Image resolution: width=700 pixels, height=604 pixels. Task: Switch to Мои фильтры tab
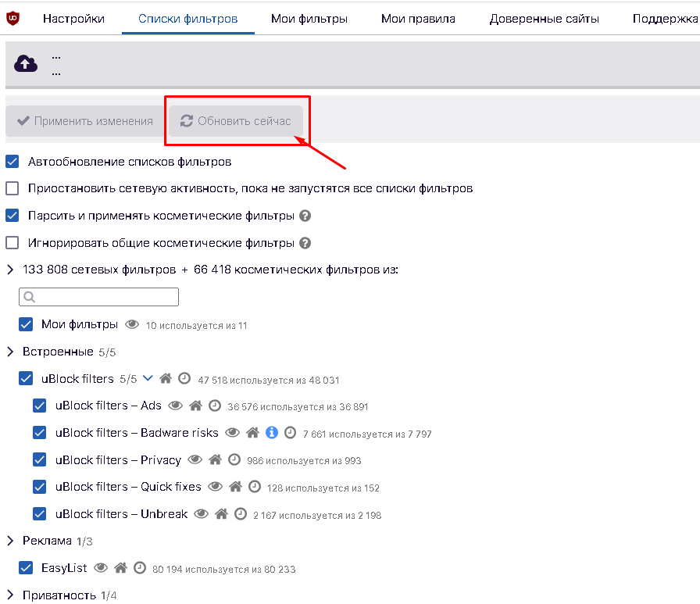309,19
